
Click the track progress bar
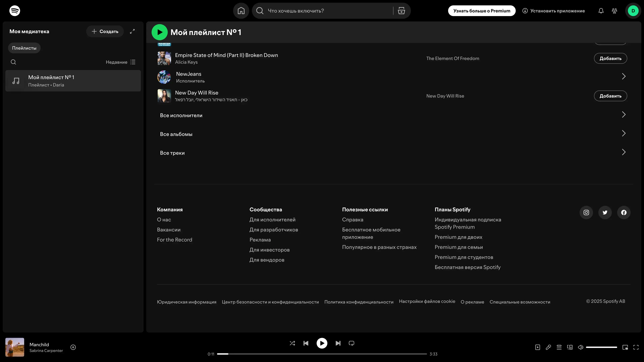coord(322,354)
